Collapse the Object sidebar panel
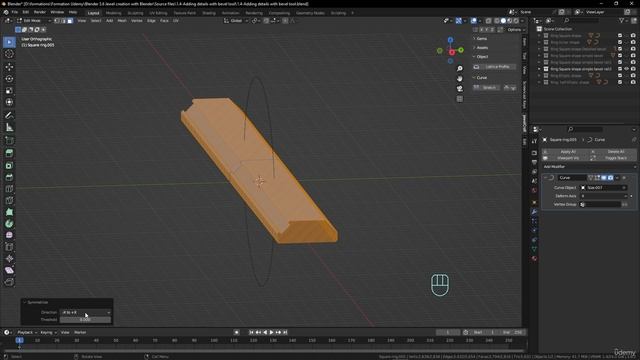 pyautogui.click(x=481, y=57)
